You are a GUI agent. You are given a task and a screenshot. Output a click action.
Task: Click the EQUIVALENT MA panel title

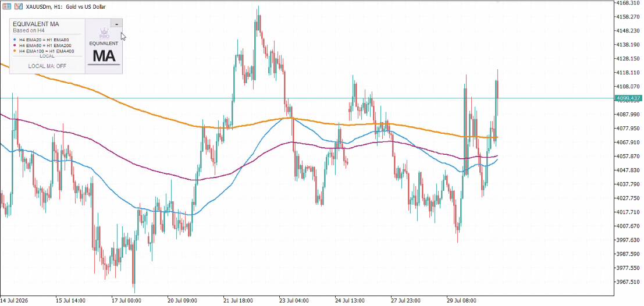point(35,24)
